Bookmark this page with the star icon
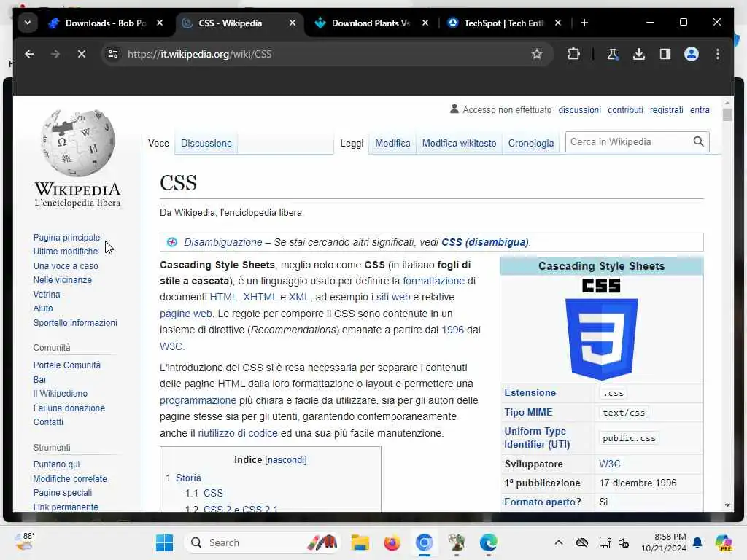The image size is (747, 560). 537,54
